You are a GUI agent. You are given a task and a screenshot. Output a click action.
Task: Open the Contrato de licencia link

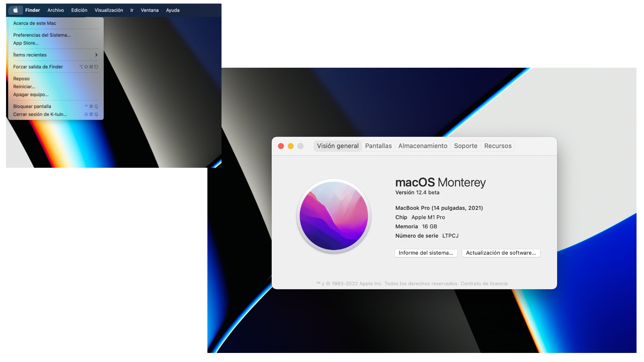pos(484,283)
